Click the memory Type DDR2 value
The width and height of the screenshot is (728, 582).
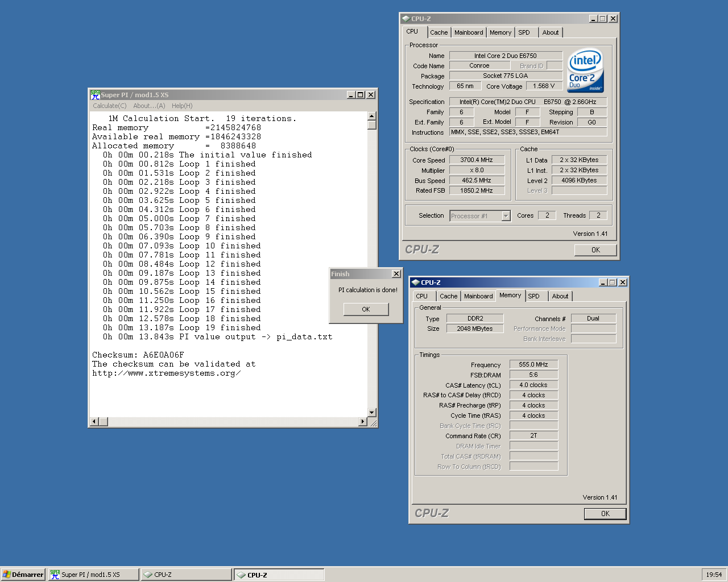pos(475,319)
